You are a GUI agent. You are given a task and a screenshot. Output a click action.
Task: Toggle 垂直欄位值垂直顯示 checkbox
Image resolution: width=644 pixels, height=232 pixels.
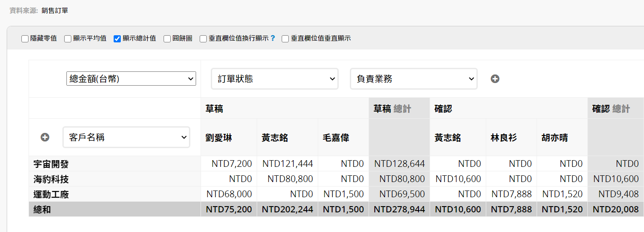click(285, 39)
